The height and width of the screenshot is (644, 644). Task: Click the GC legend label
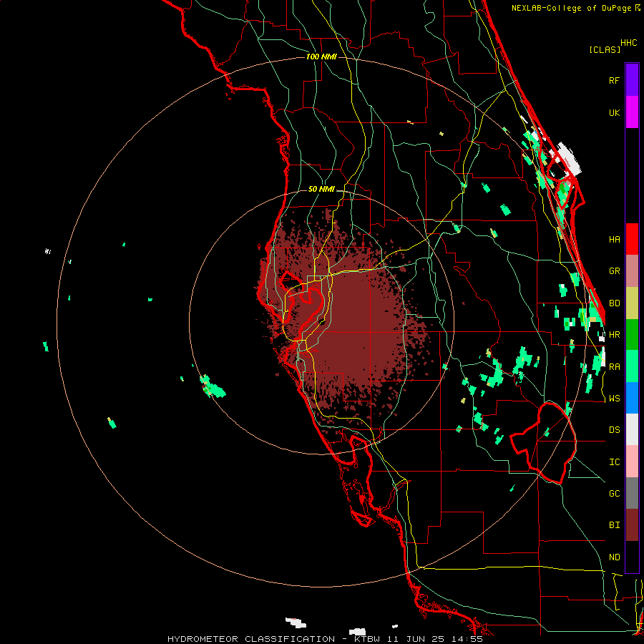[x=615, y=494]
